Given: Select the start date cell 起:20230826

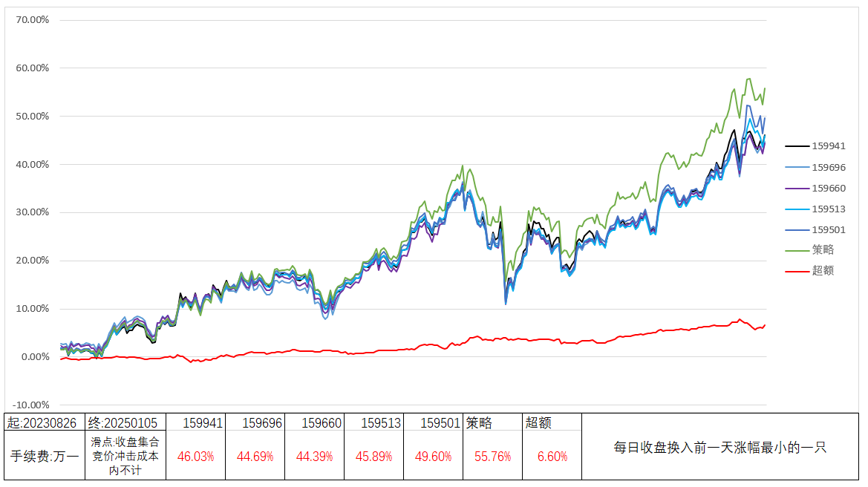Looking at the screenshot, I should pos(42,422).
